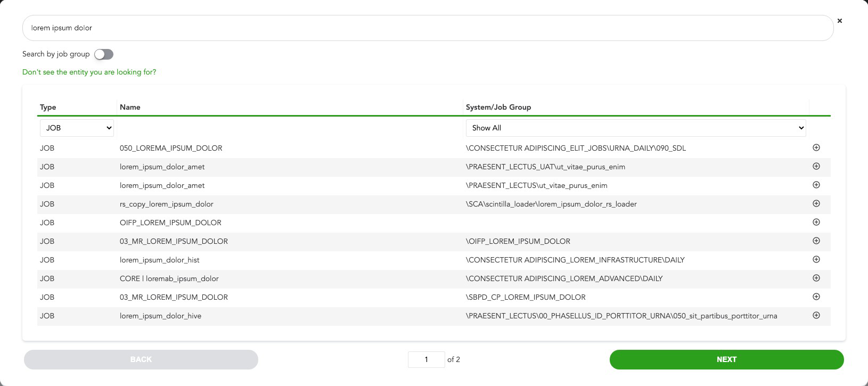Select the job name 050_LOREMA_IPSUM_DOLOR

click(x=171, y=148)
